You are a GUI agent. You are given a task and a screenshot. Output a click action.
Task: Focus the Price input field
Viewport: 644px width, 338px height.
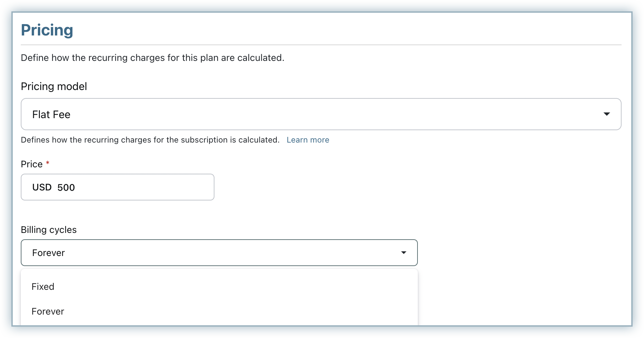point(134,187)
